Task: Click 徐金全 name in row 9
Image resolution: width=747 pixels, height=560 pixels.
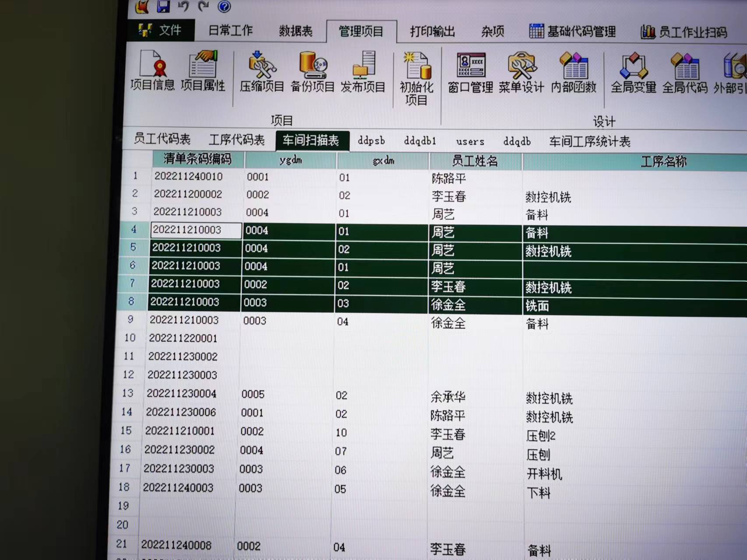Action: (448, 323)
